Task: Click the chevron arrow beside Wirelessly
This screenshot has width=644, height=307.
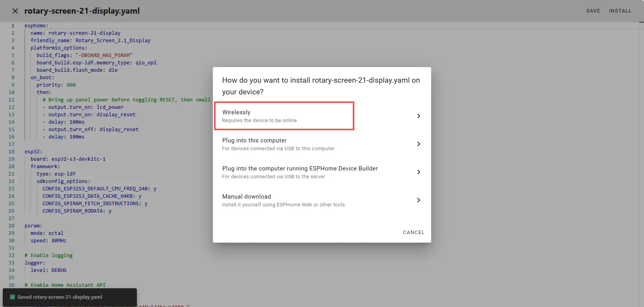Action: pos(418,116)
